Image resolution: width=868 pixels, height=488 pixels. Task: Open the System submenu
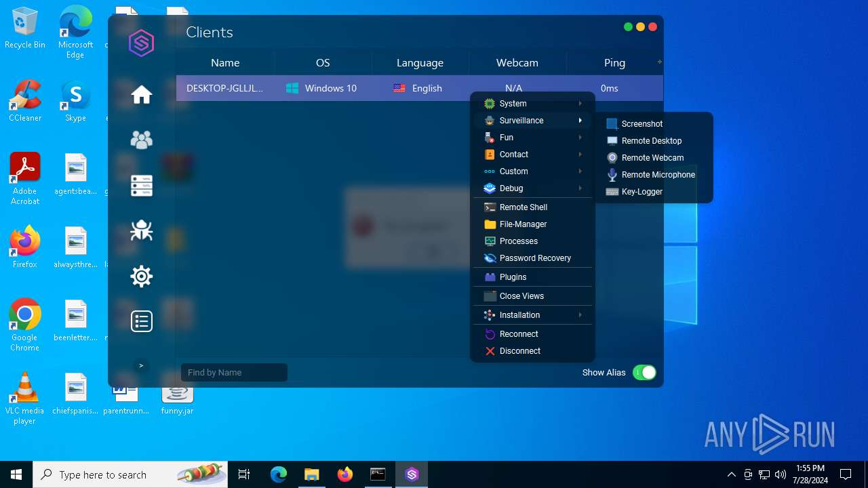532,104
